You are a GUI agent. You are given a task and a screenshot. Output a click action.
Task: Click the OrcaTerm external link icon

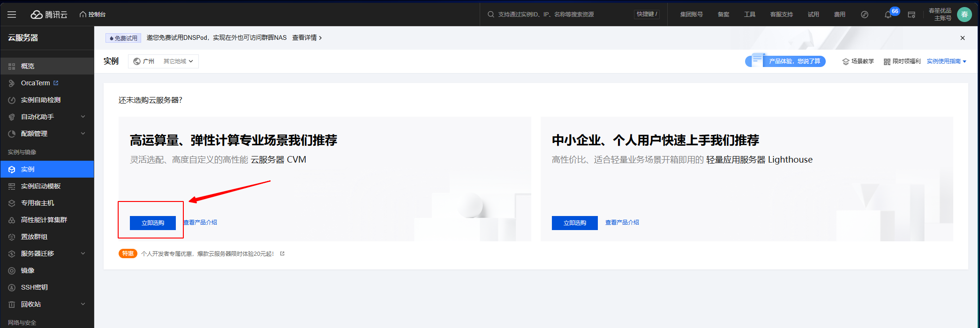[56, 83]
